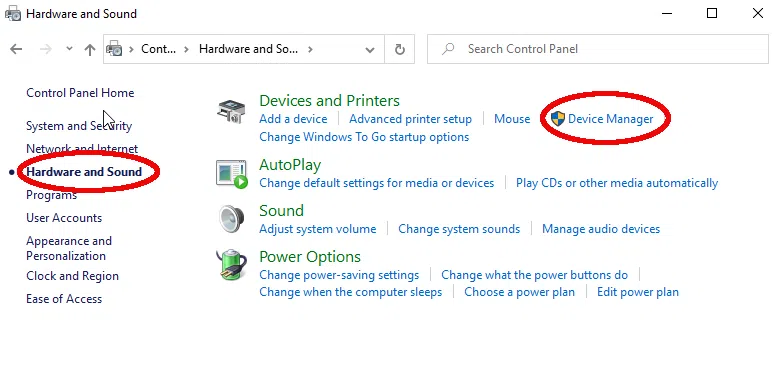The height and width of the screenshot is (370, 779).
Task: Open Control Panel Home
Action: [80, 93]
